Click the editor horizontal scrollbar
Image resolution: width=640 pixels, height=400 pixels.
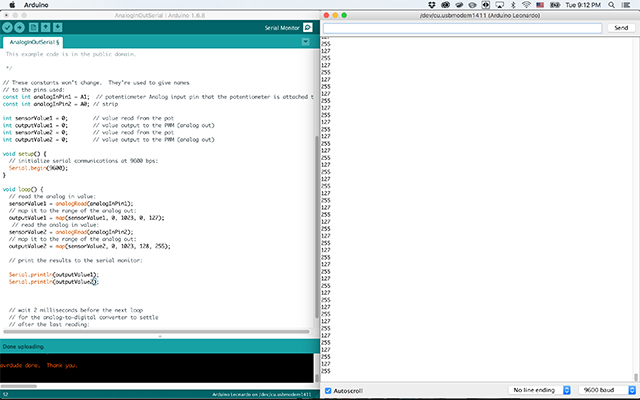(156, 331)
